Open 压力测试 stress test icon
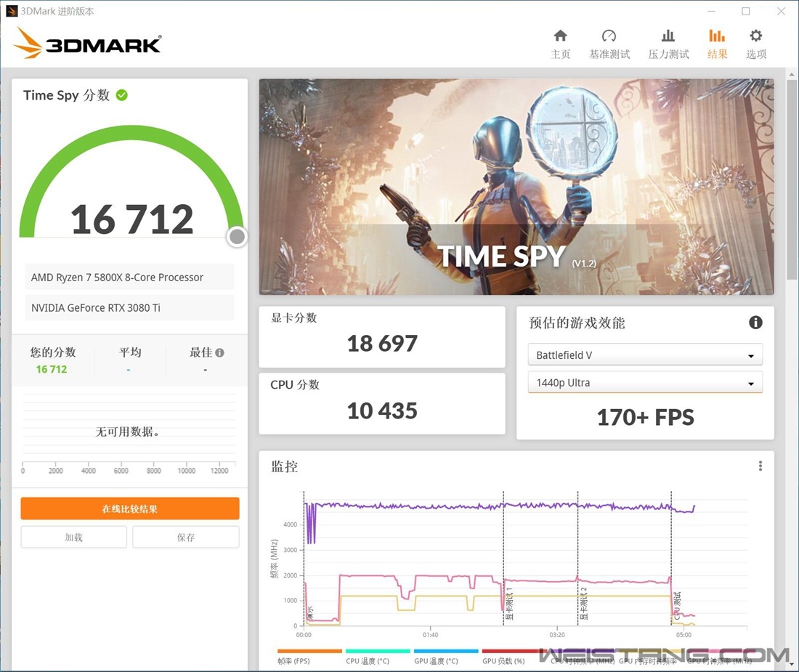The height and width of the screenshot is (672, 799). coord(668,36)
